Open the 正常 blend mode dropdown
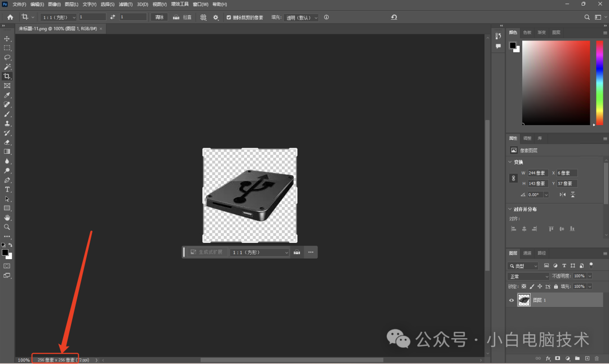Viewport: 609px width, 364px height. tap(528, 276)
